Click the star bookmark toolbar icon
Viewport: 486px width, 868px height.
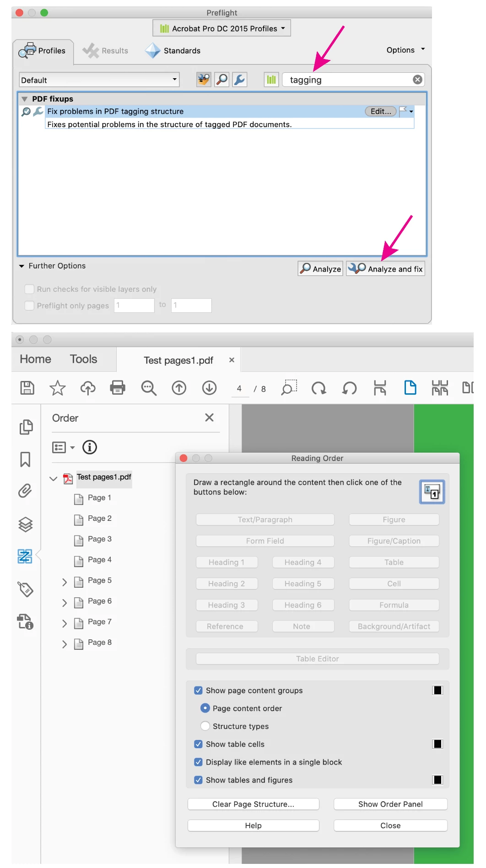click(58, 388)
